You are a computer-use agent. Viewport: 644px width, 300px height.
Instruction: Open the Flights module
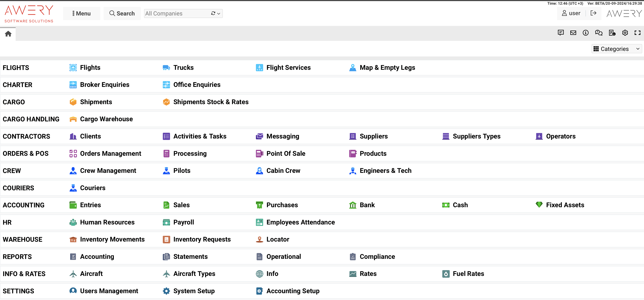click(x=90, y=68)
